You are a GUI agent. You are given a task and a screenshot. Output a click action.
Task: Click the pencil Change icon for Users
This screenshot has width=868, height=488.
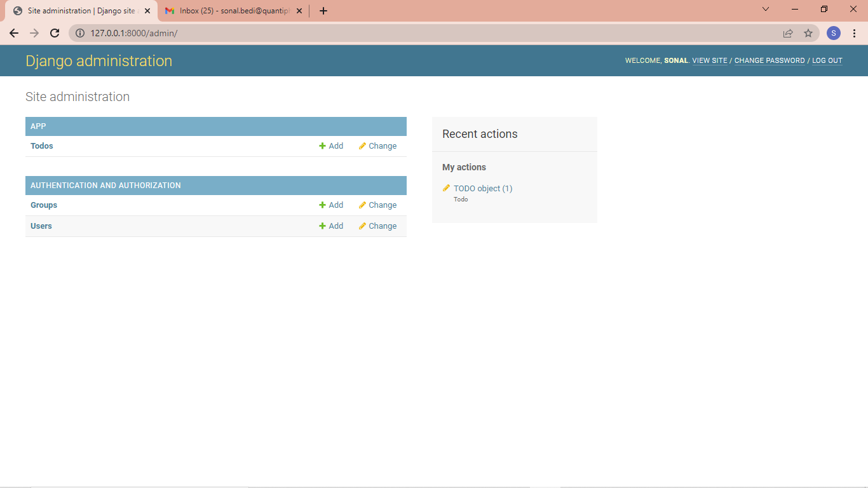click(x=362, y=226)
